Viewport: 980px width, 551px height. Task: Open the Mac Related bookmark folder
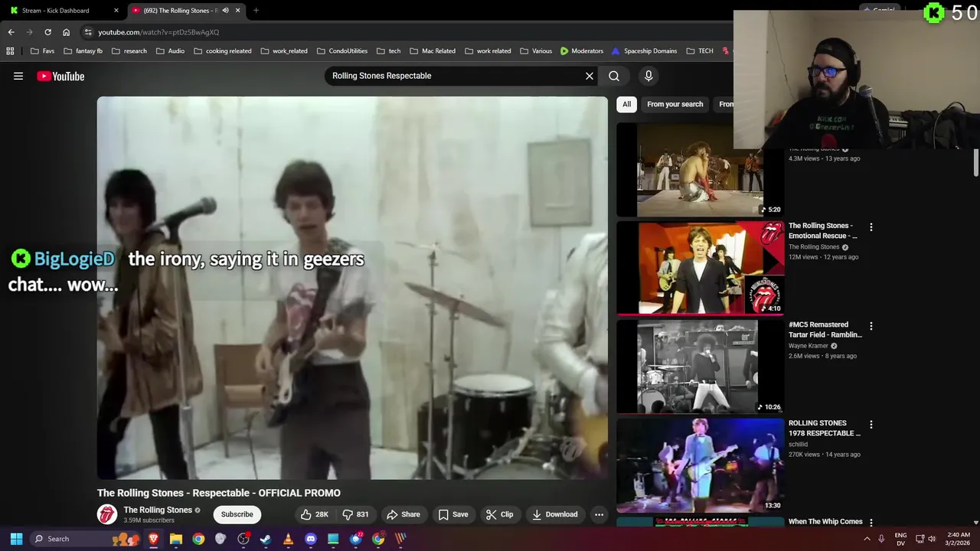click(x=432, y=51)
